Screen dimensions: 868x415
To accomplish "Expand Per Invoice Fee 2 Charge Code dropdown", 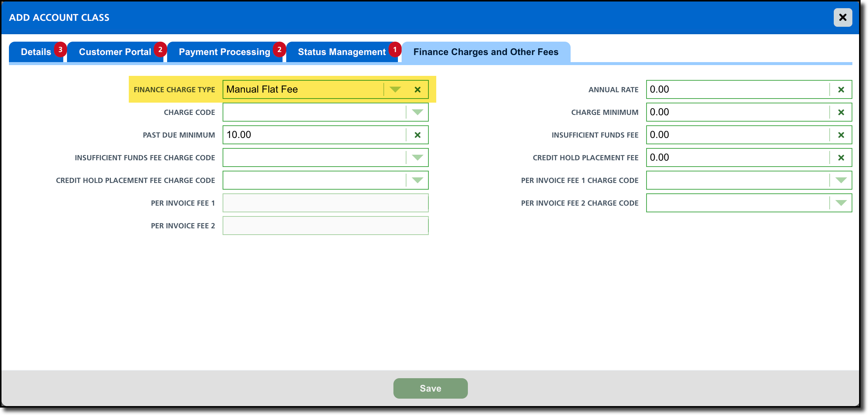I will click(x=841, y=203).
